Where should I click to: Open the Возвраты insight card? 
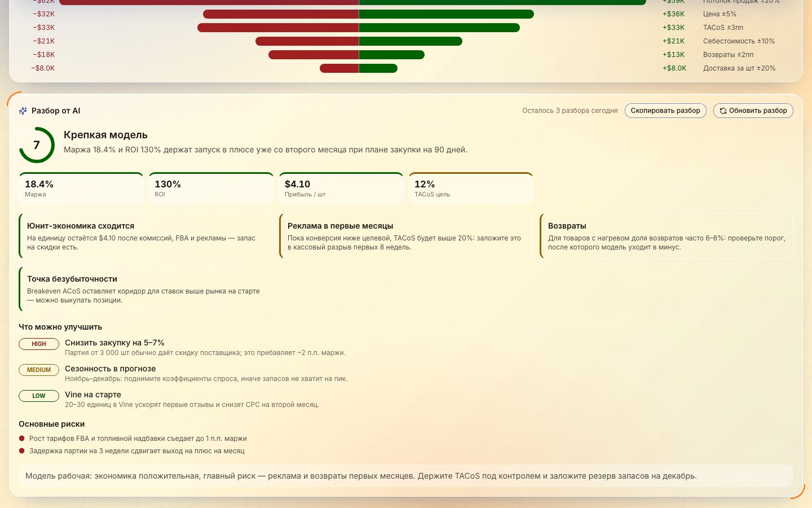pos(667,236)
